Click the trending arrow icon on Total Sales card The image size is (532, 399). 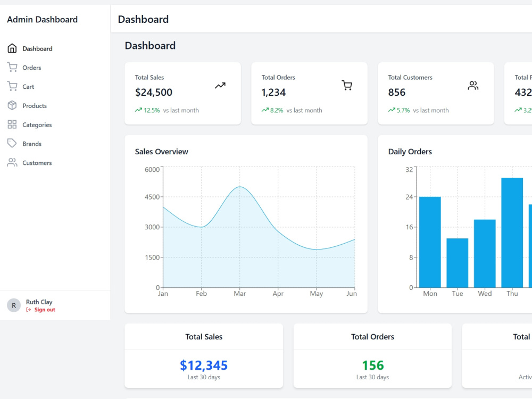tap(220, 86)
